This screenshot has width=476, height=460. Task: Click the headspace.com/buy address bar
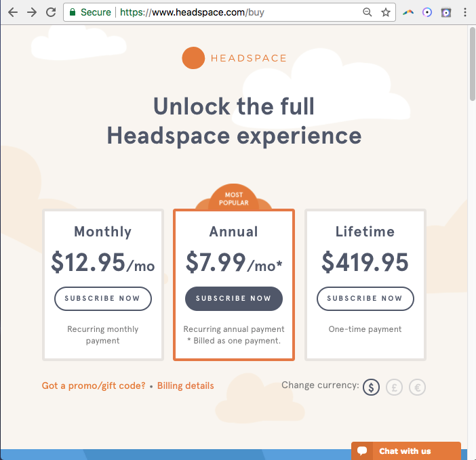tap(229, 12)
